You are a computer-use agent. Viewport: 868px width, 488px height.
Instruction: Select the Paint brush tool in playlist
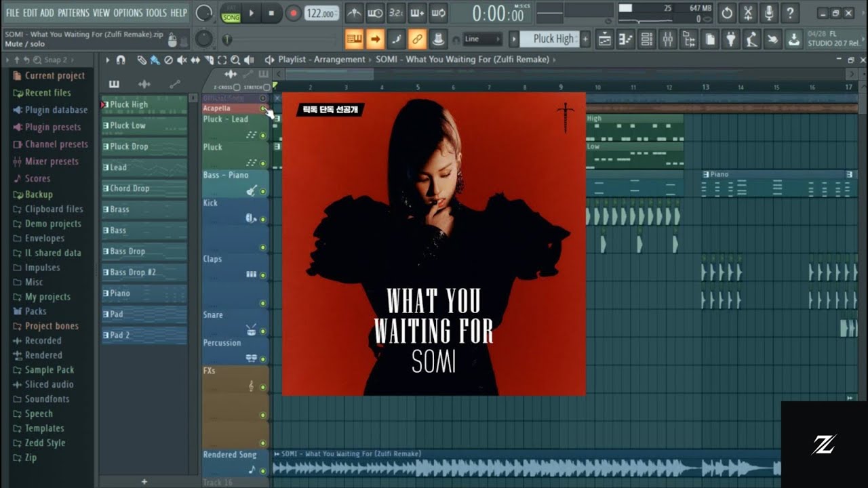155,60
